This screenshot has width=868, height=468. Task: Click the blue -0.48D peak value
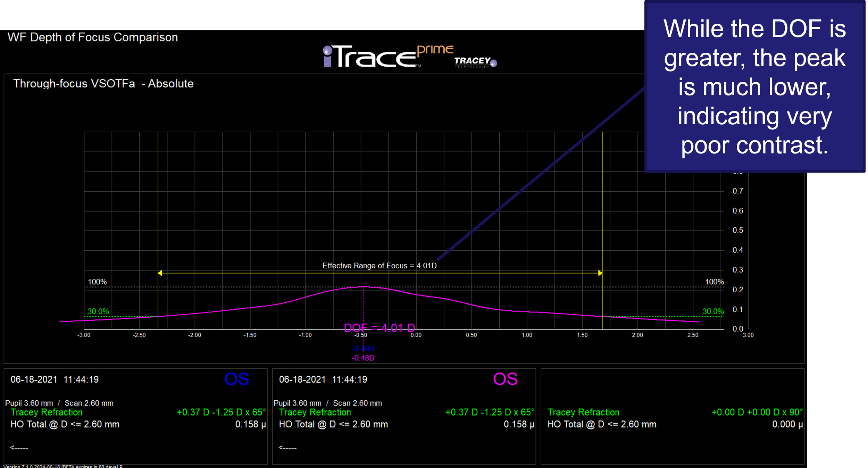click(363, 349)
